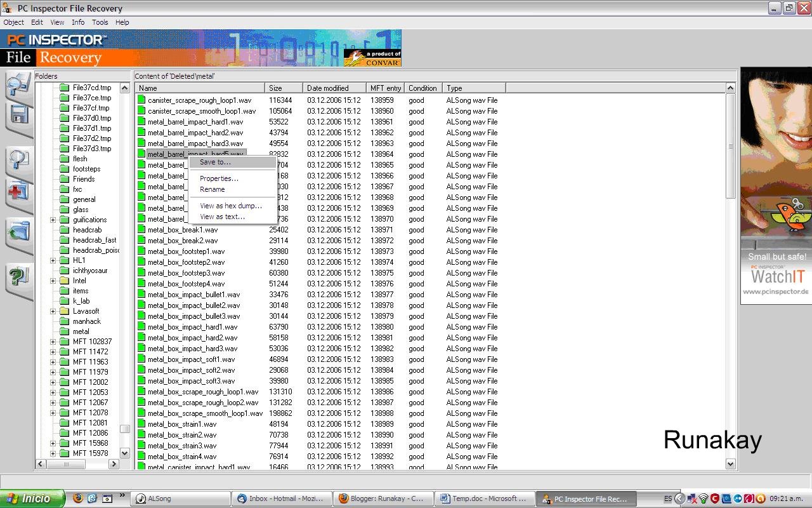Sort by Size column header
812x508 pixels.
pos(284,88)
